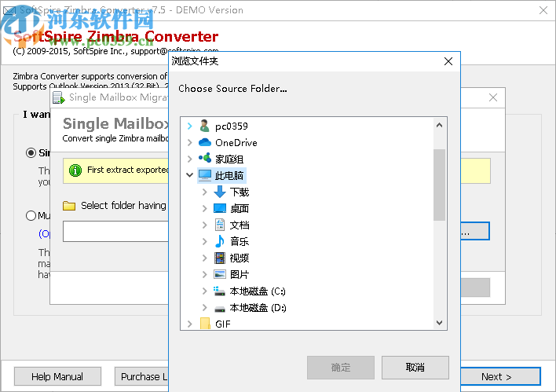Expand the 图片 folder node
This screenshot has width=556, height=392.
[x=205, y=274]
